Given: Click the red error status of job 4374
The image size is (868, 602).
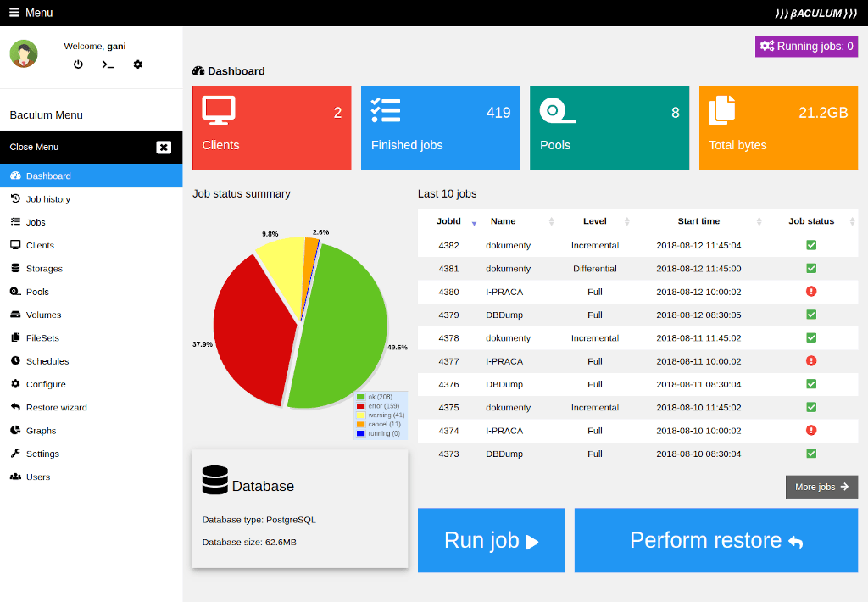Looking at the screenshot, I should point(811,431).
